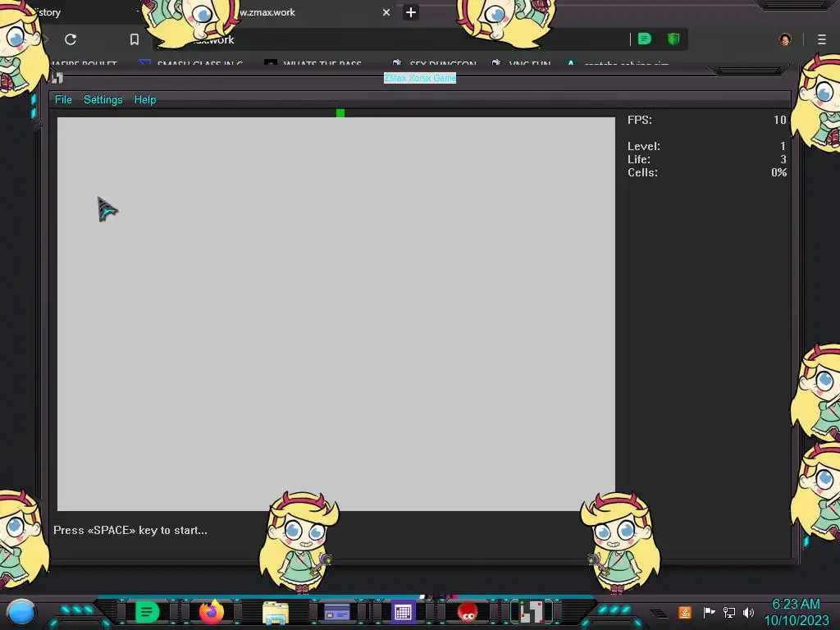Open the green chat app in taskbar
The width and height of the screenshot is (840, 630).
tap(147, 612)
